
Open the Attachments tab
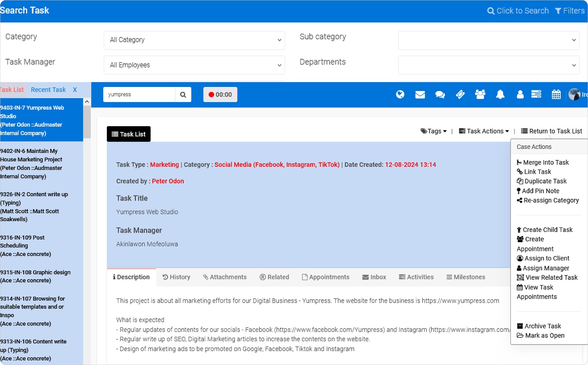point(225,277)
